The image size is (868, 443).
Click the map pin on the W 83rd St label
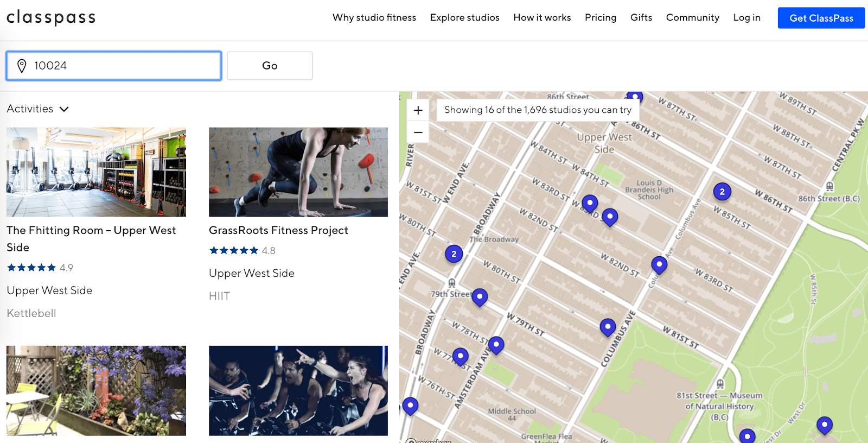[590, 203]
